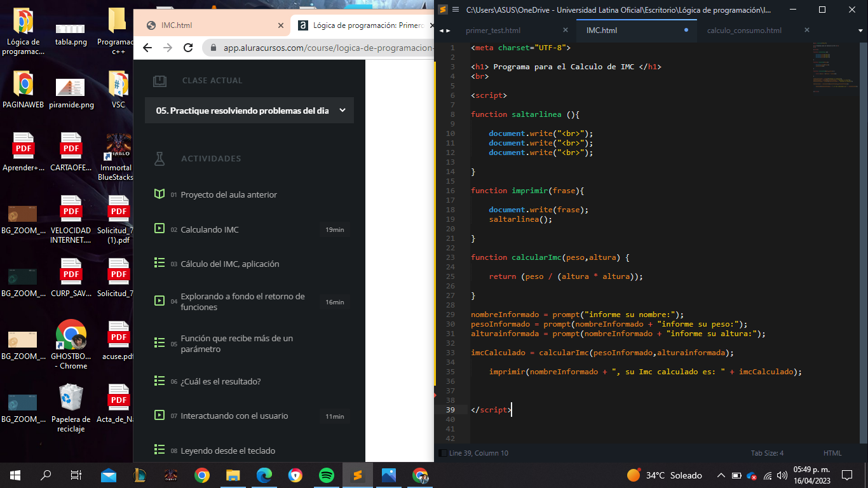Open File Explorer from the taskbar
The image size is (868, 488).
pyautogui.click(x=233, y=475)
